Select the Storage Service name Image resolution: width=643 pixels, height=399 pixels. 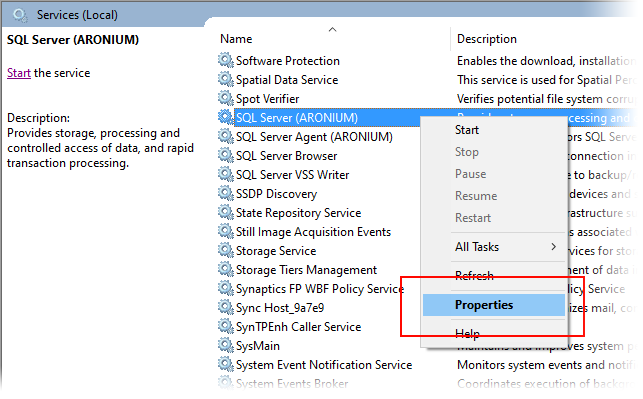pyautogui.click(x=276, y=251)
